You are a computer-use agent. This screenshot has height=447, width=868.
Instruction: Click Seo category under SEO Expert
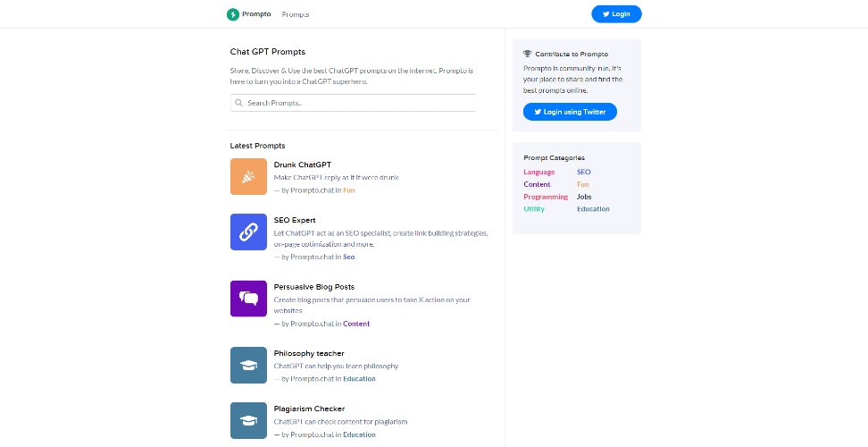point(349,257)
